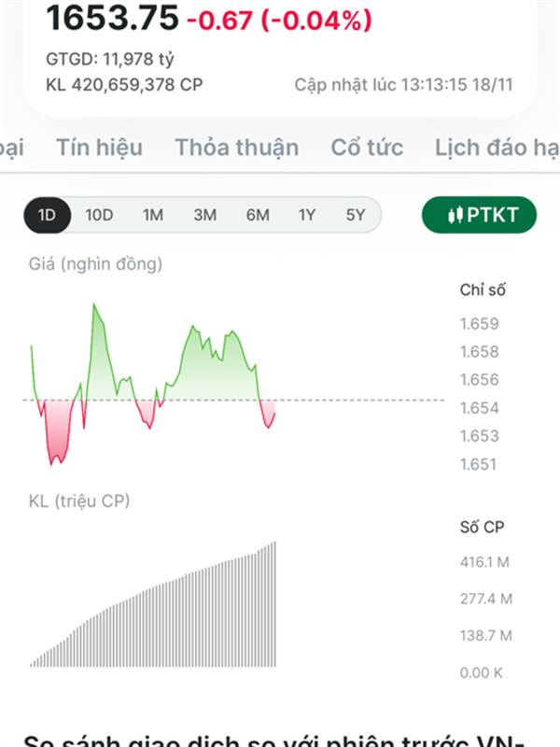This screenshot has width=560, height=747.
Task: Click the candlestick icon in PTKT button
Action: [x=456, y=215]
